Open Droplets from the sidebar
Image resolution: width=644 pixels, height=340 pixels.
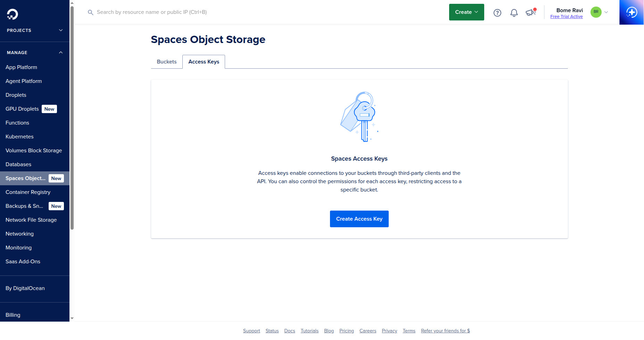click(16, 95)
